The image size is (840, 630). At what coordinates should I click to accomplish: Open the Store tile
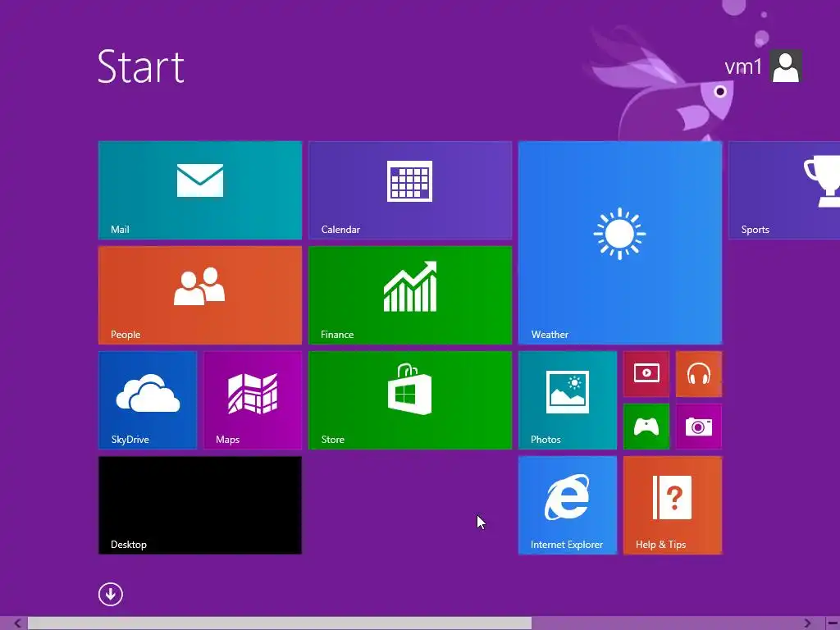click(x=410, y=400)
